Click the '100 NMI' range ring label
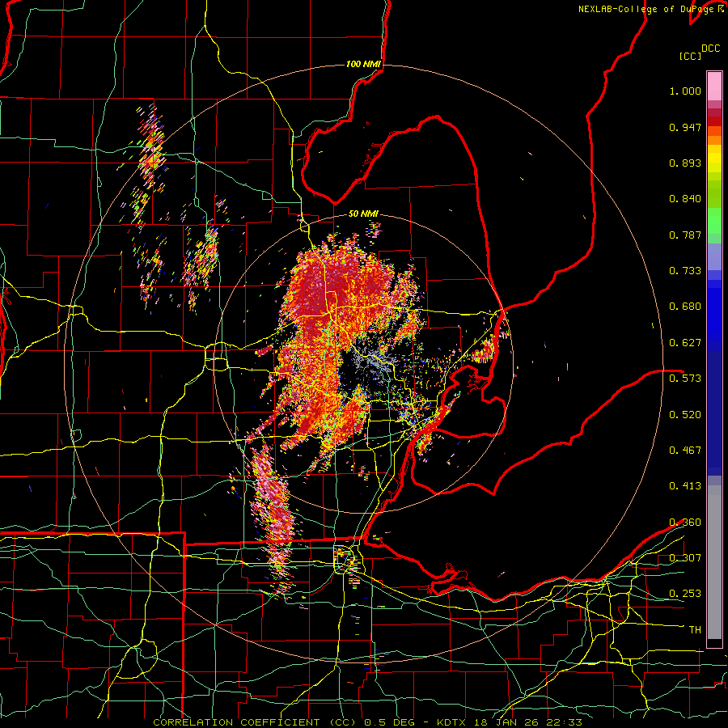This screenshot has height=728, width=728. click(363, 64)
